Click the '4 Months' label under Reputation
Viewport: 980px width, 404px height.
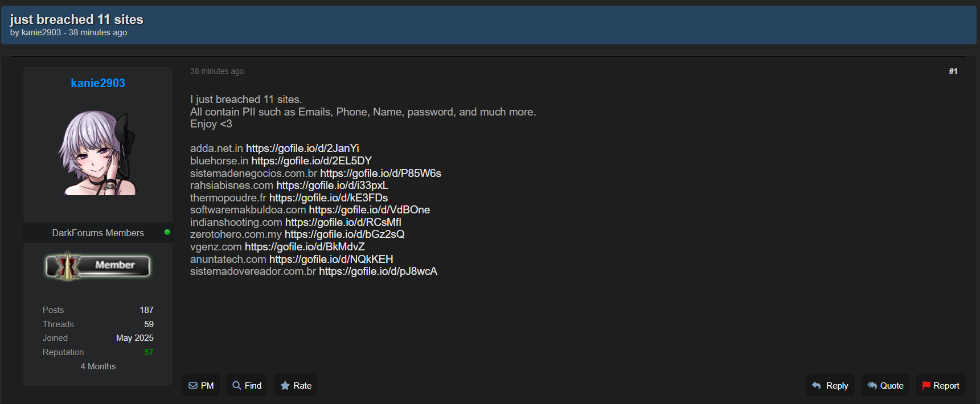pos(98,366)
